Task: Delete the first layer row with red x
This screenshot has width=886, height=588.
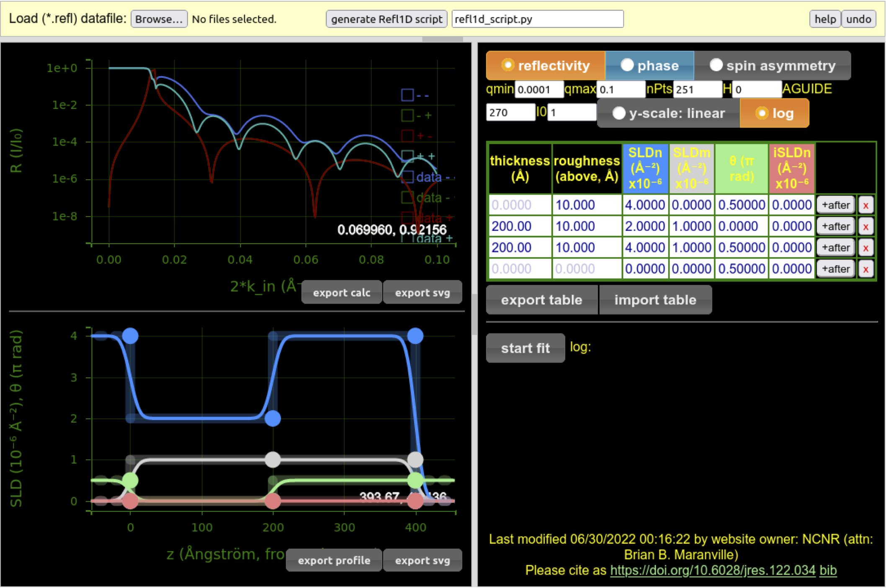Action: click(865, 205)
